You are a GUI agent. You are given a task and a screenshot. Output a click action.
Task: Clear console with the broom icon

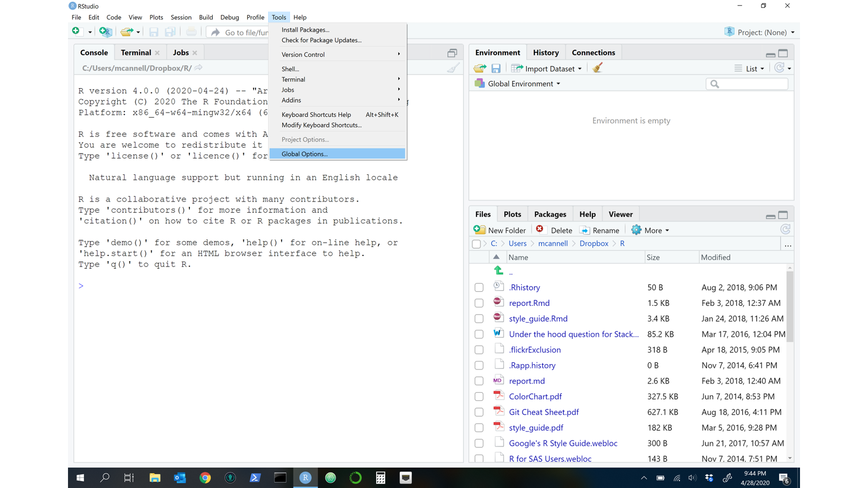pos(453,68)
